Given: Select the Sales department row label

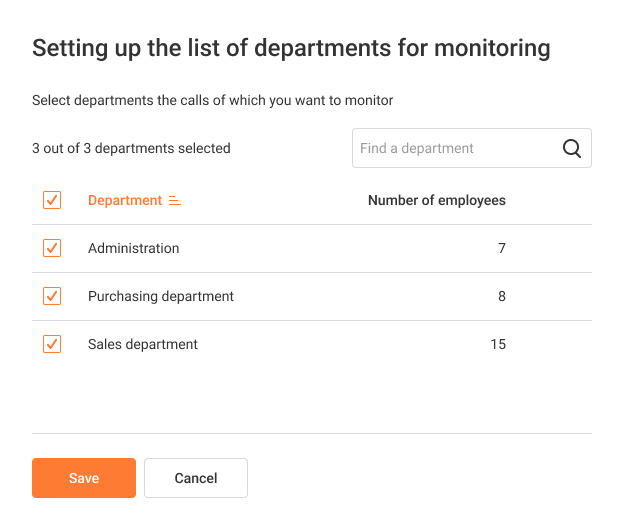Looking at the screenshot, I should 143,345.
